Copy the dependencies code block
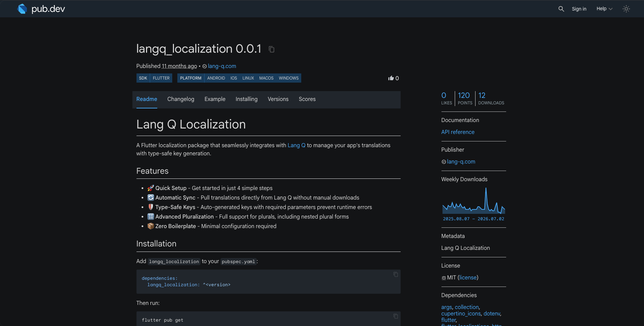Viewport: 644px width, 326px height. click(x=396, y=274)
